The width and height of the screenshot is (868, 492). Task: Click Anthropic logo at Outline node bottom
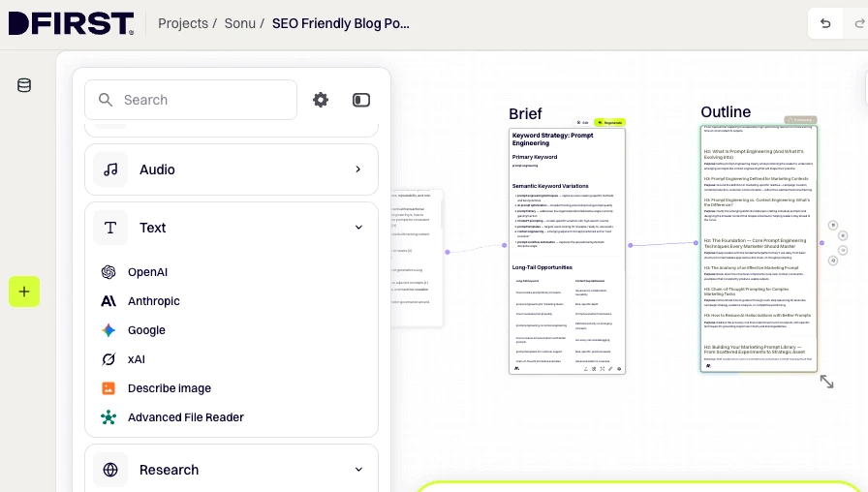click(708, 366)
